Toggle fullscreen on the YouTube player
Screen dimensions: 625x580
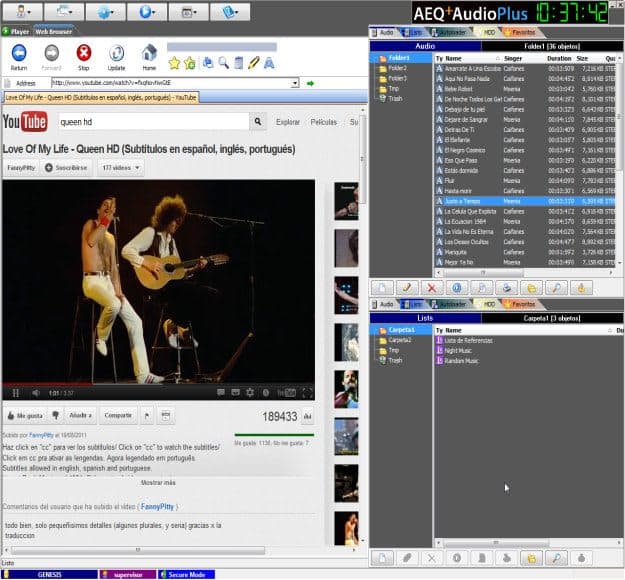tap(307, 393)
